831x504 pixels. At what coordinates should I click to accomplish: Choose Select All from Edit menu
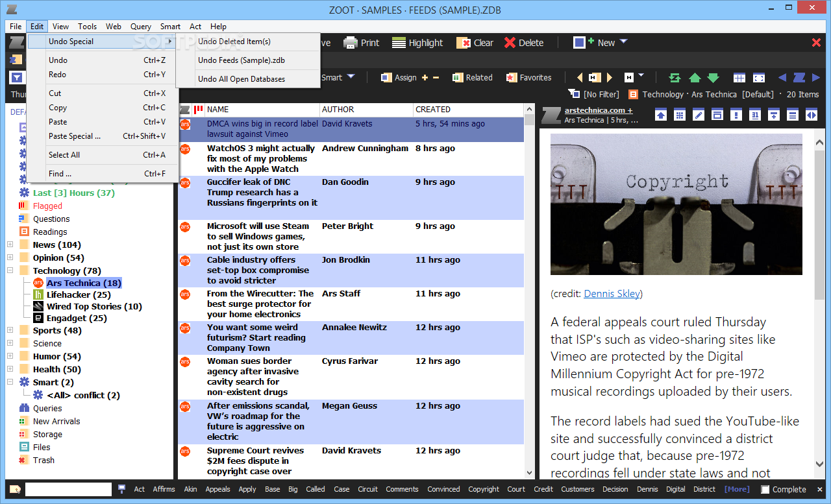[x=103, y=155]
